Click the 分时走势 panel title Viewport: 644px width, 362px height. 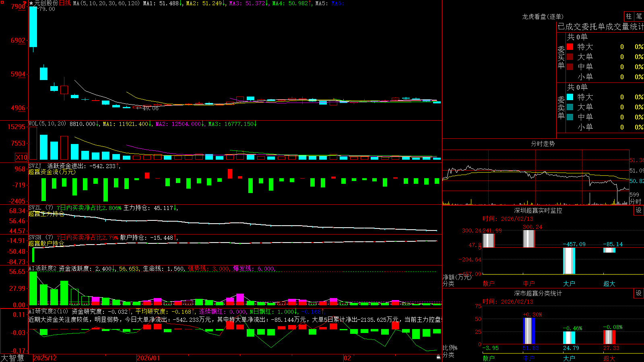(x=543, y=144)
